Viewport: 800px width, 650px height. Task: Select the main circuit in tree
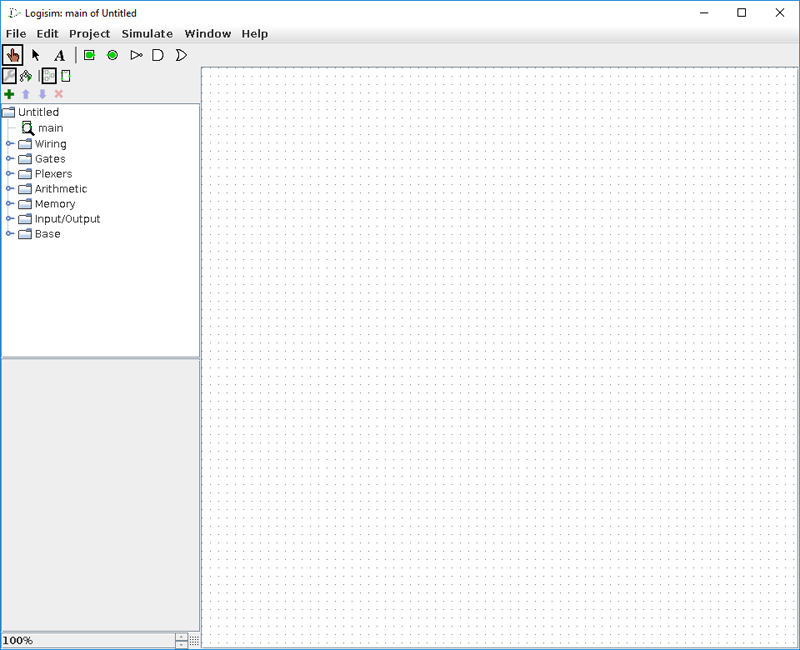50,128
